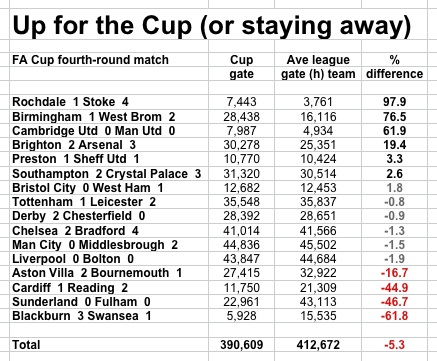Click the 'Southampton 2 Crystal Palace 3' cell
The height and width of the screenshot is (361, 437).
107,174
